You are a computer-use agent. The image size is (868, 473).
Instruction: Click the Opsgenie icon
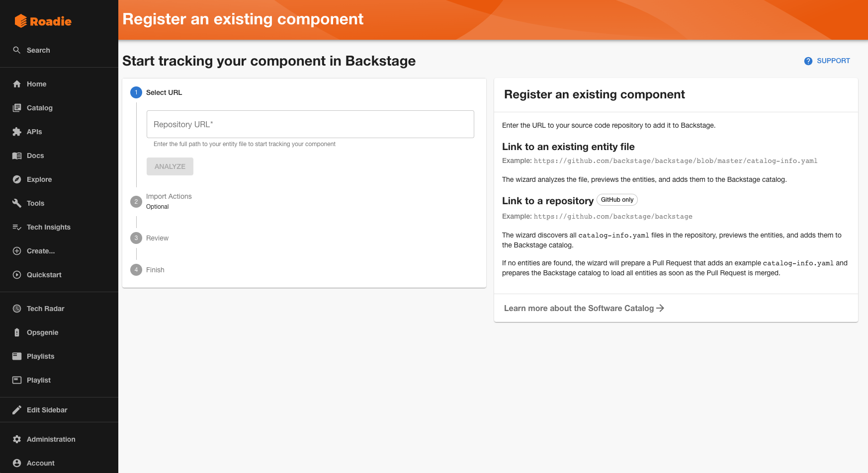(x=17, y=332)
